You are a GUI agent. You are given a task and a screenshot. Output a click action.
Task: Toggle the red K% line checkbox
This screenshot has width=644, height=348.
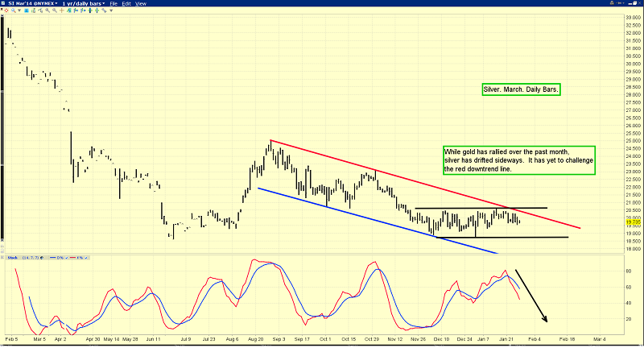pyautogui.click(x=86, y=258)
